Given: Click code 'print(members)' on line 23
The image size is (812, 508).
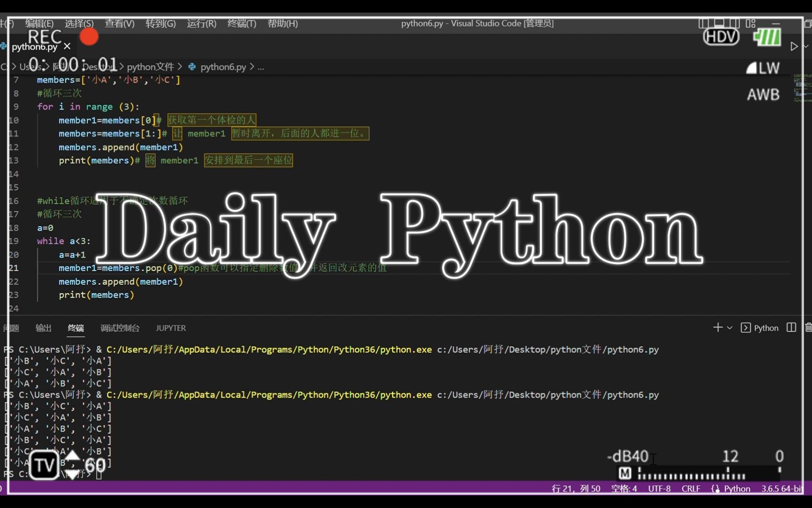Looking at the screenshot, I should pyautogui.click(x=96, y=295).
